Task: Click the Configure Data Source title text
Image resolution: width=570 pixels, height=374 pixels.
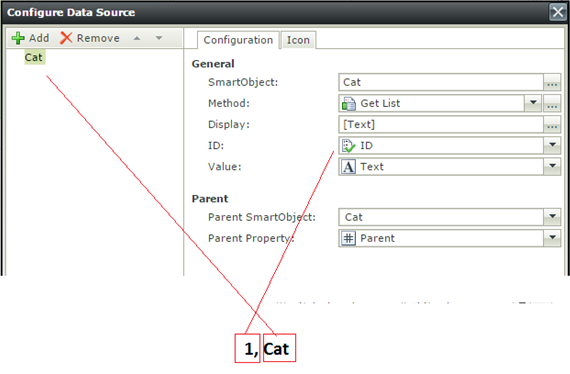Action: pyautogui.click(x=71, y=12)
